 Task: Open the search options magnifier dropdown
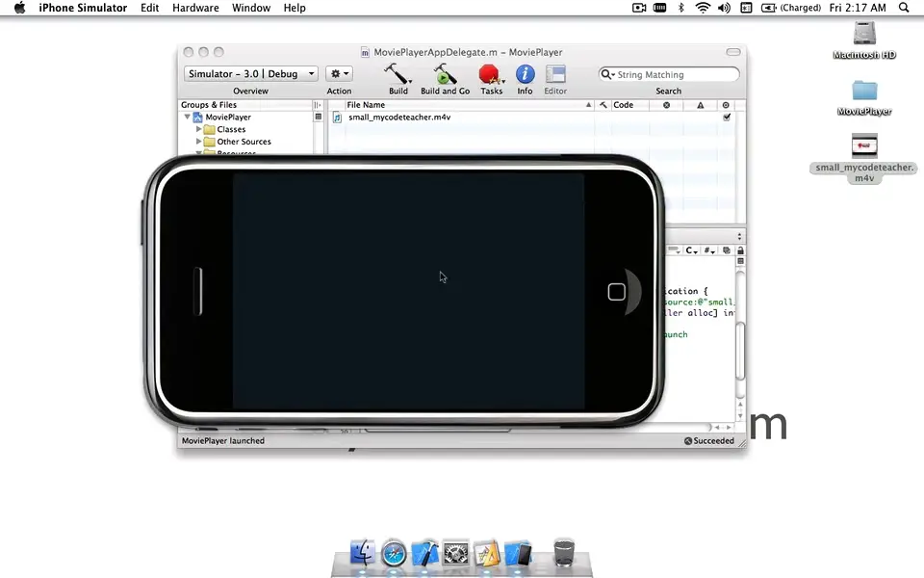607,74
